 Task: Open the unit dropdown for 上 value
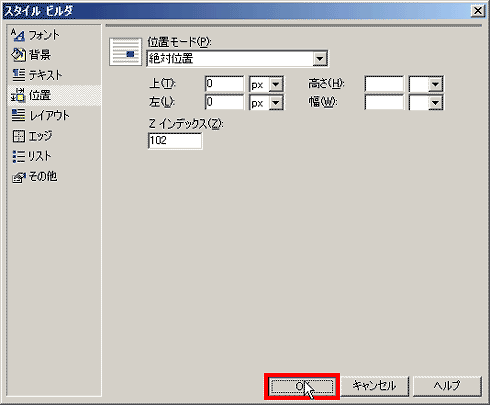(x=276, y=84)
